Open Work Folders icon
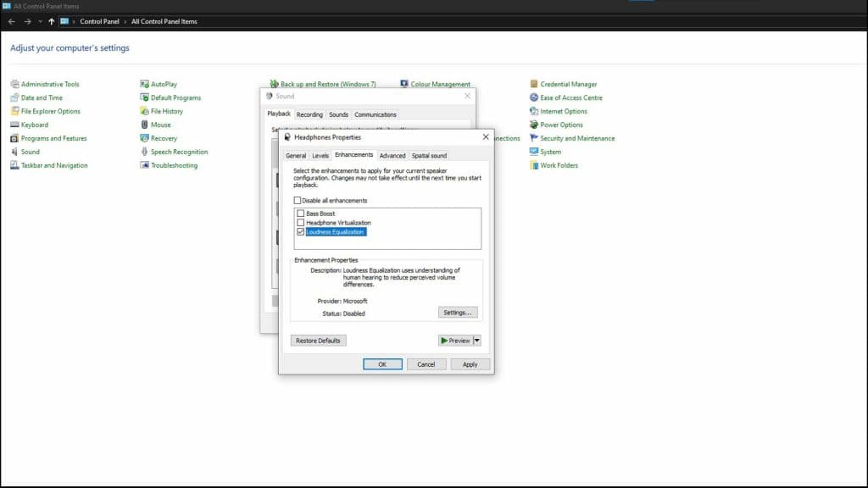Screen dimensions: 868x488 pos(534,165)
